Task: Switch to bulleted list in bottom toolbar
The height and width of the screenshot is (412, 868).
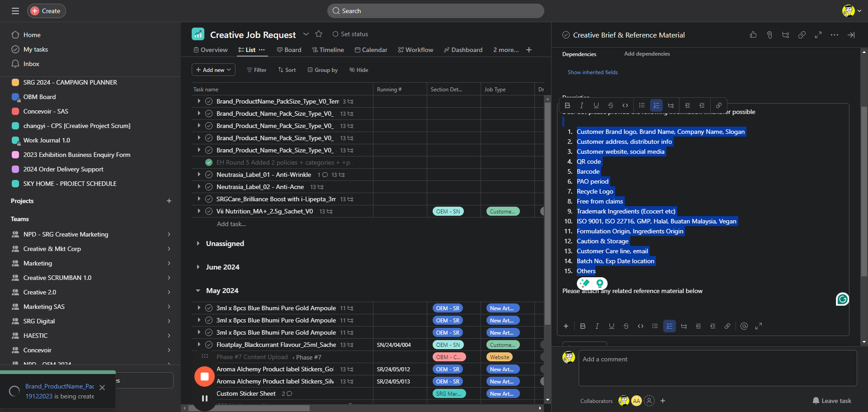Action: coord(655,326)
